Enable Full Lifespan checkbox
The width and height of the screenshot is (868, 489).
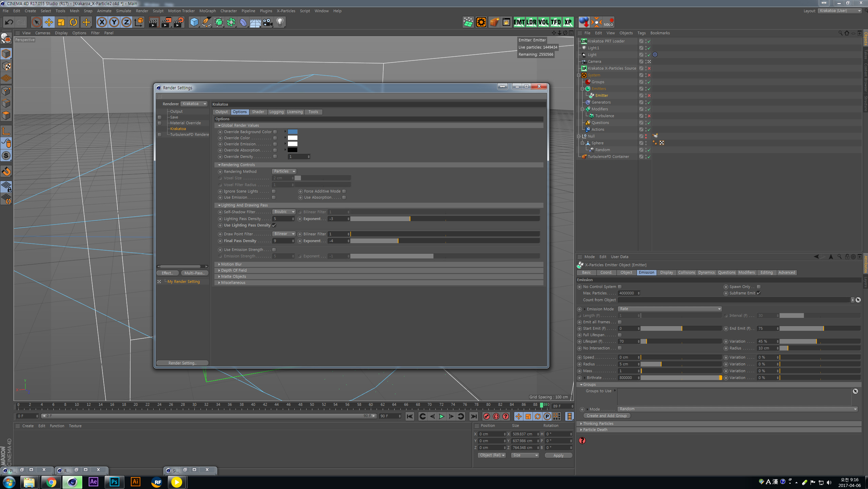coord(620,335)
